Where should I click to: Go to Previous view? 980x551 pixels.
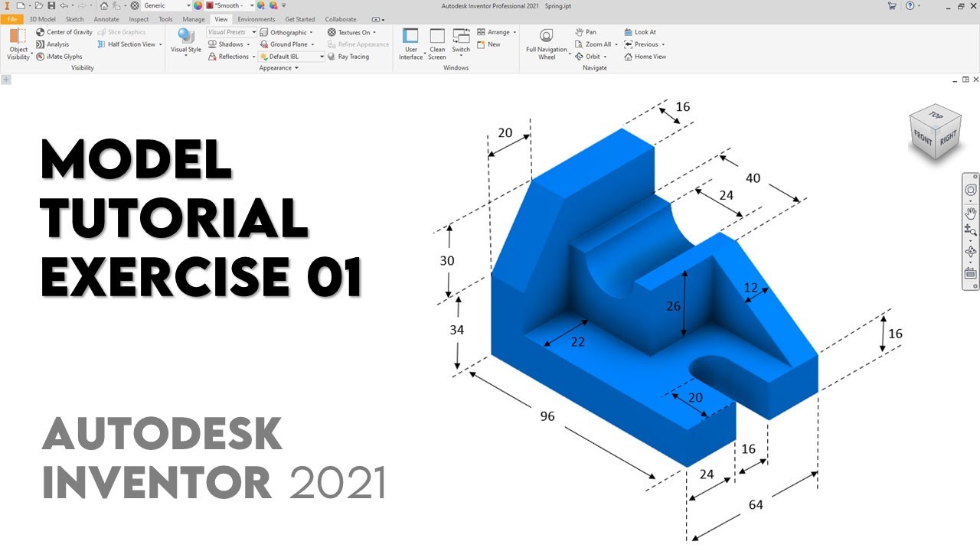click(x=642, y=44)
